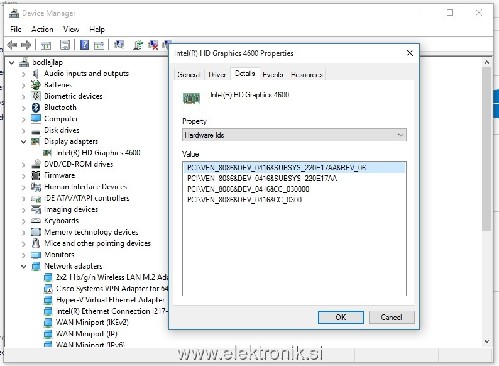Click the Mice and other pointing devices icon
Screen dimensions: 499x366
click(36, 243)
